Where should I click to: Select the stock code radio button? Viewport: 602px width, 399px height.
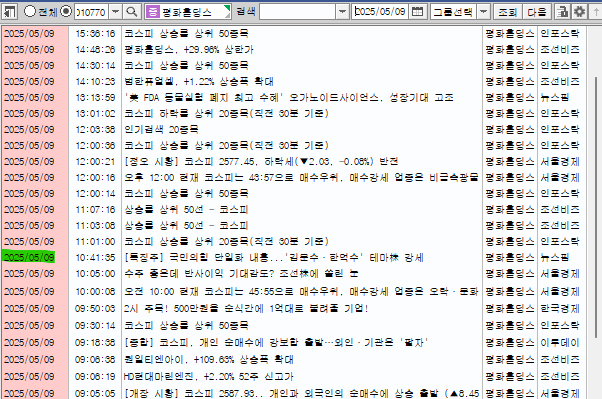[66, 12]
